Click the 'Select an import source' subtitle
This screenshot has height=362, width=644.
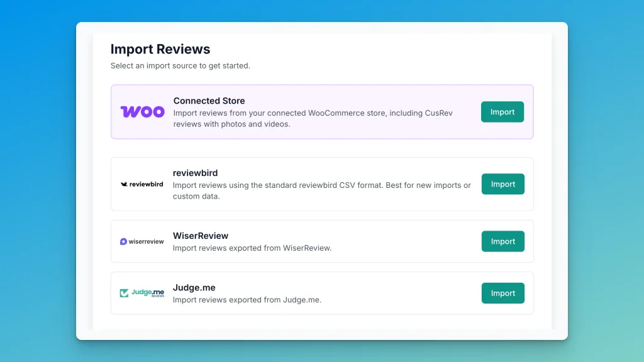(x=180, y=65)
